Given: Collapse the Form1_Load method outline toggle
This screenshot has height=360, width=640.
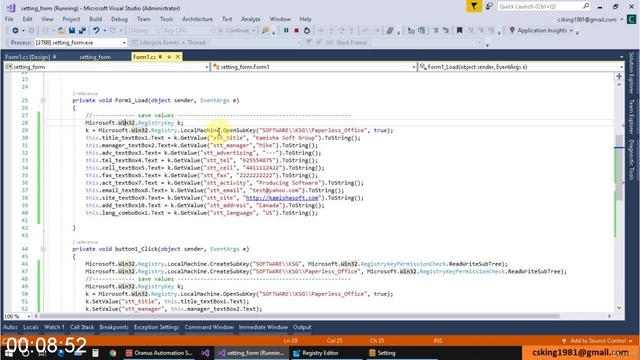Looking at the screenshot, I should pyautogui.click(x=43, y=100).
